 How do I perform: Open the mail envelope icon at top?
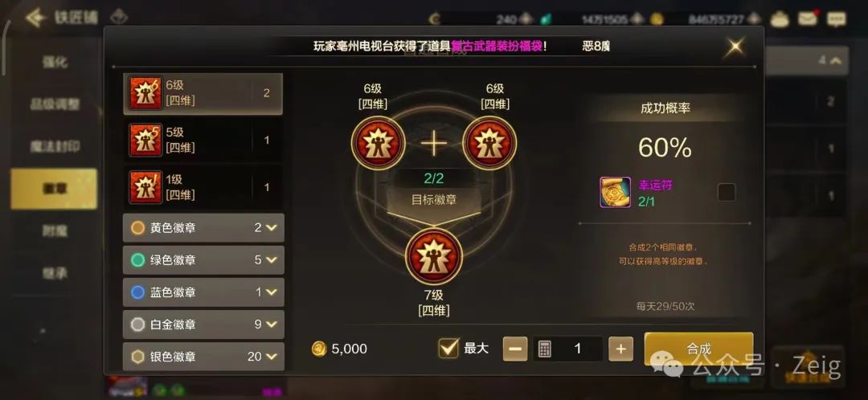pos(808,18)
